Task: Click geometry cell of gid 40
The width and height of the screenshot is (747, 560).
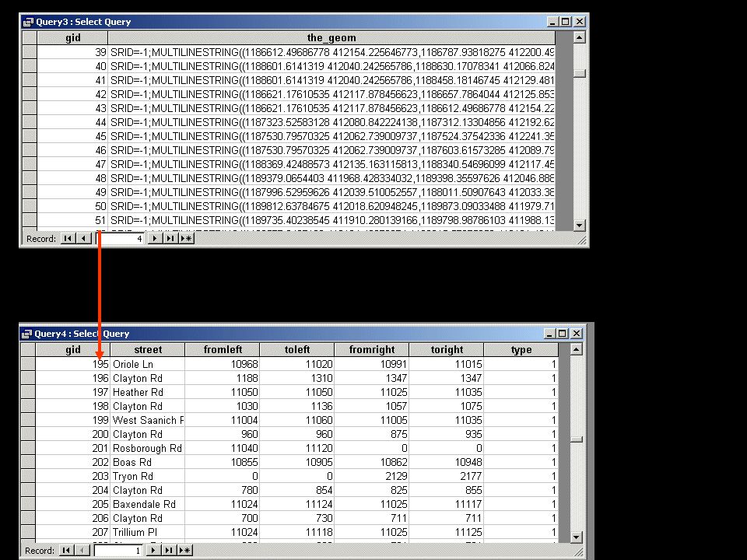Action: click(x=331, y=66)
